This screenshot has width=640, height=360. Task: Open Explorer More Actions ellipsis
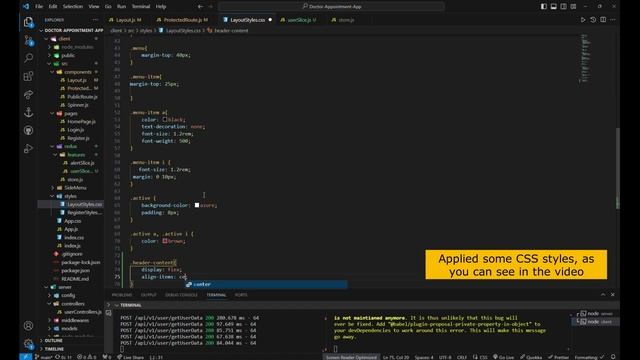click(x=95, y=20)
